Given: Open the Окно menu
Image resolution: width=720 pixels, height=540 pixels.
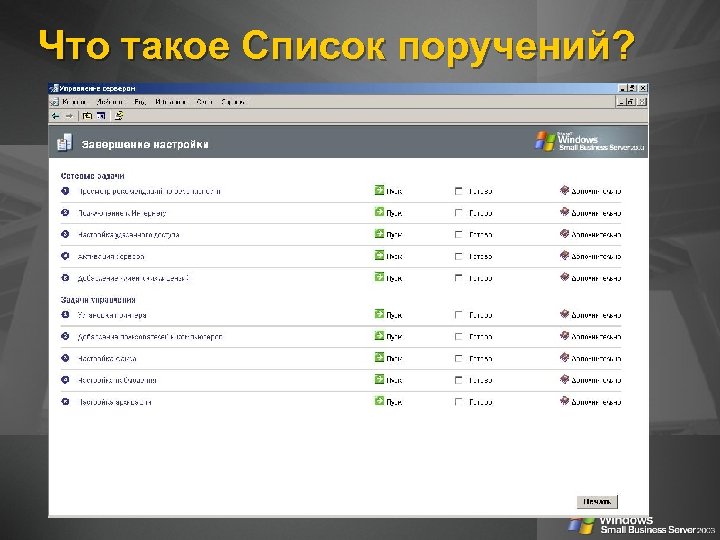Looking at the screenshot, I should pos(204,101).
